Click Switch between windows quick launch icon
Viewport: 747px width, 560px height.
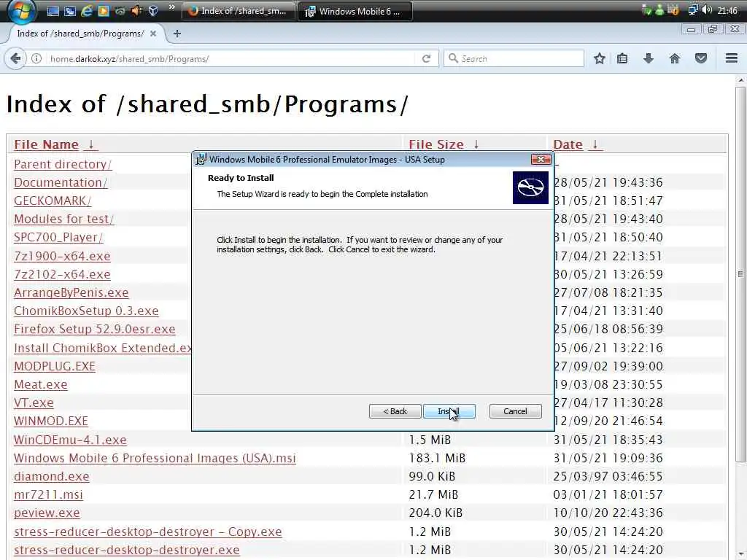coord(69,11)
